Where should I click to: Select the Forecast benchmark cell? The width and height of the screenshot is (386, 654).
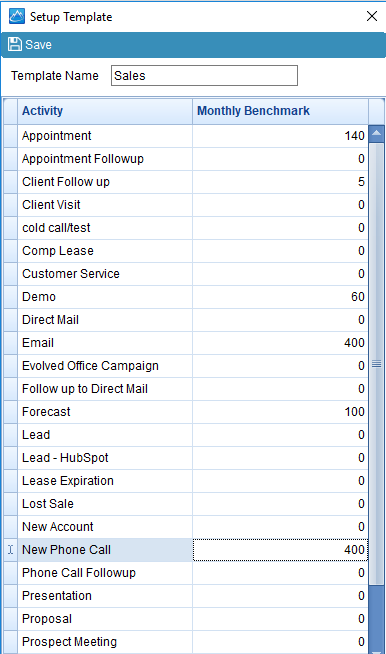point(280,412)
